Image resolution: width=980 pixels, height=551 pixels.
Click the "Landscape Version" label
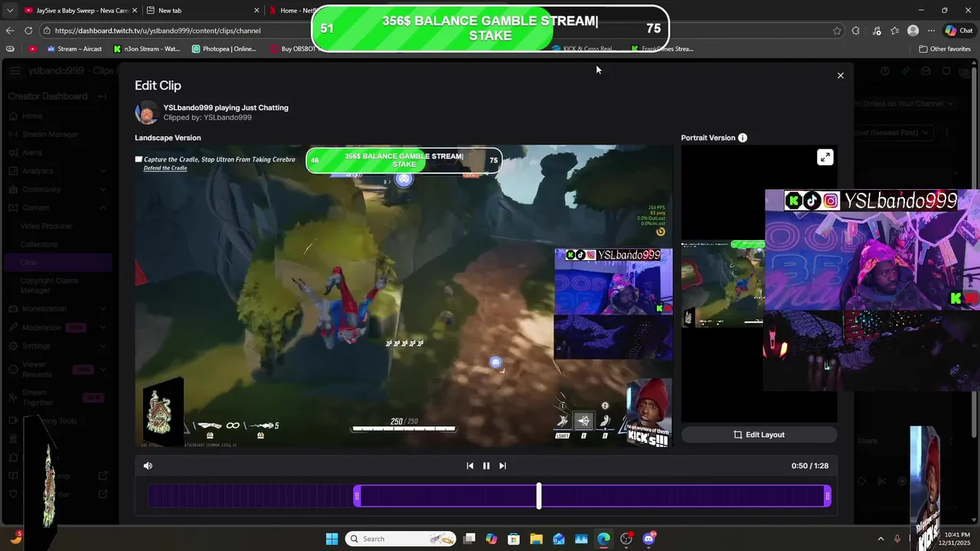[x=168, y=138]
